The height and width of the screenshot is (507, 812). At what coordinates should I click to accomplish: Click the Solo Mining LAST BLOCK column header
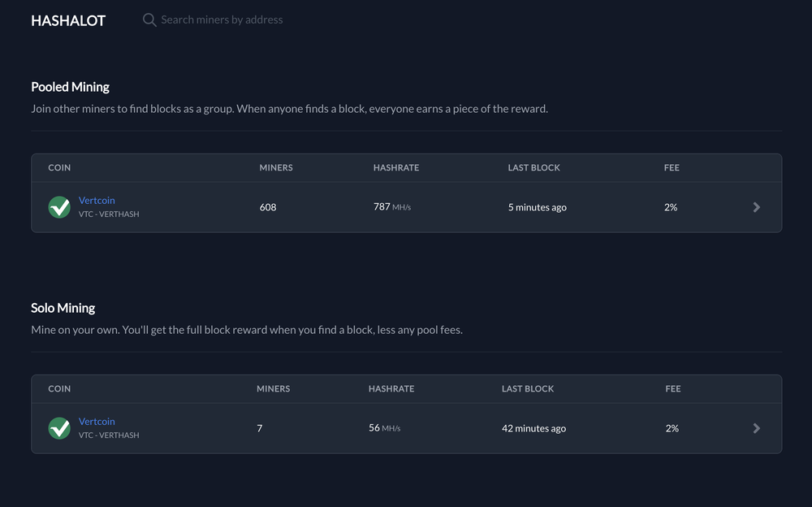click(x=528, y=389)
